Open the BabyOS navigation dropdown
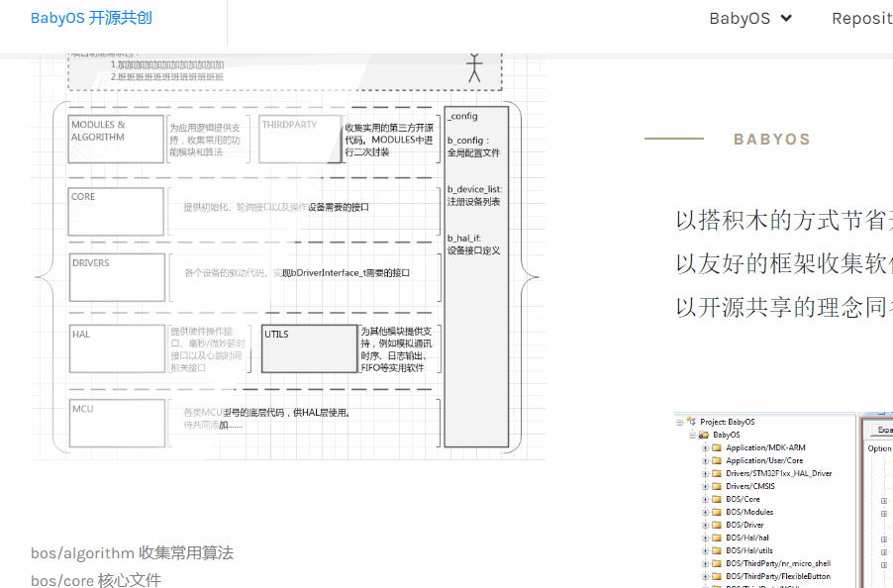This screenshot has height=588, width=893. coord(750,18)
